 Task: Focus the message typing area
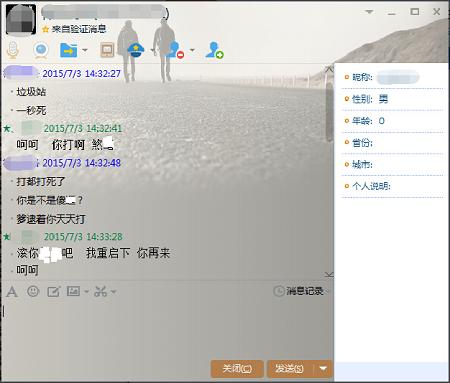click(167, 328)
